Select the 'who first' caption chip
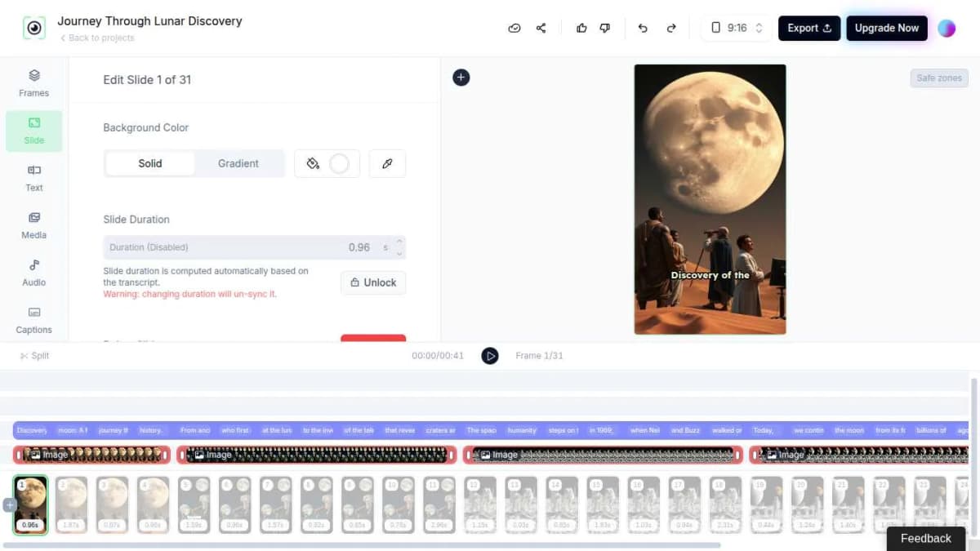The height and width of the screenshot is (551, 980). tap(235, 430)
